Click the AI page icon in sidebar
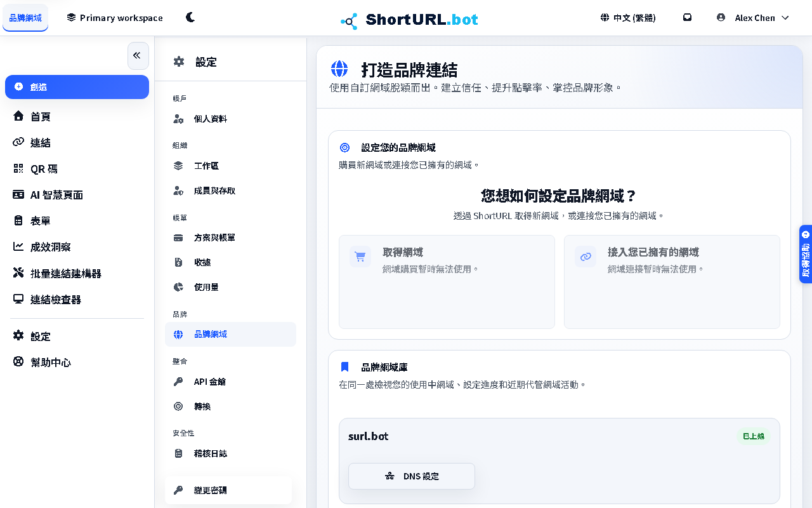 [18, 195]
